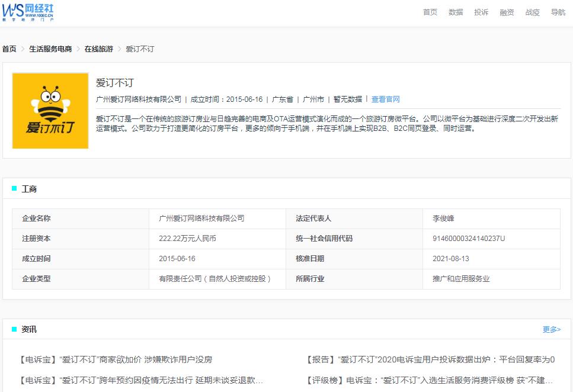Click the cyan marker beside 工商 heading
Image resolution: width=573 pixels, height=392 pixels.
13,188
